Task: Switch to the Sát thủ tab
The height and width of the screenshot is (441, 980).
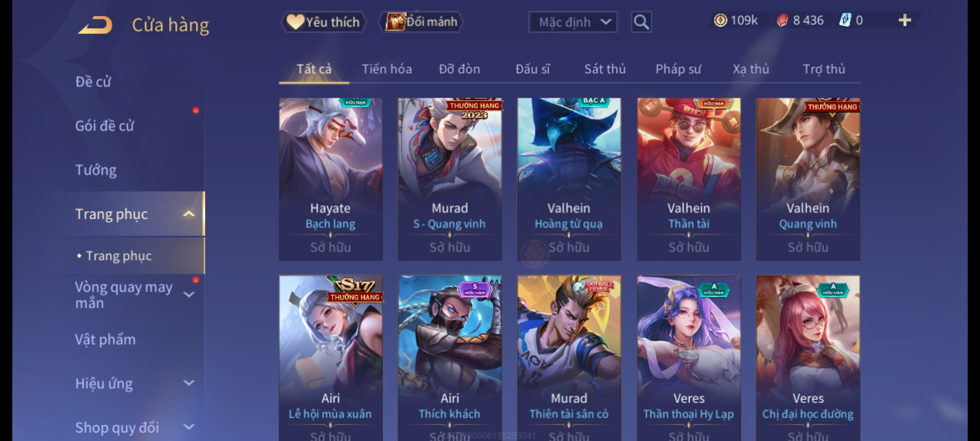Action: tap(605, 69)
